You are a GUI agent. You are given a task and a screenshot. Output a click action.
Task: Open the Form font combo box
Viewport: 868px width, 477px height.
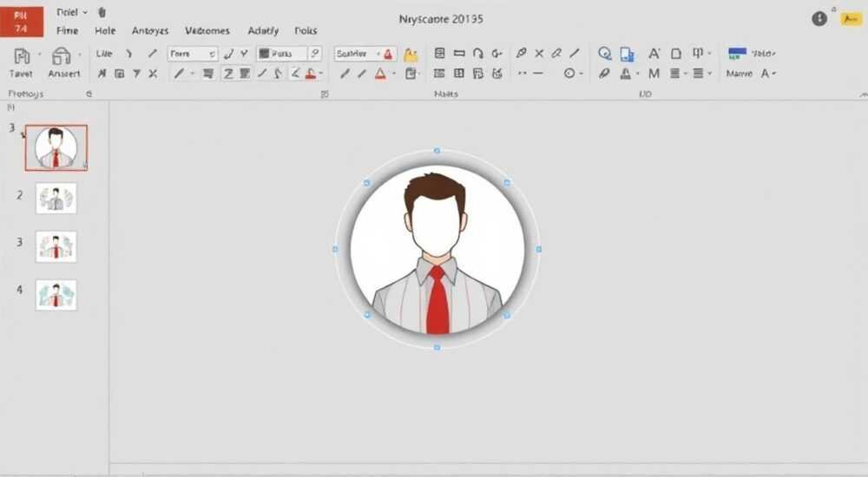click(192, 54)
